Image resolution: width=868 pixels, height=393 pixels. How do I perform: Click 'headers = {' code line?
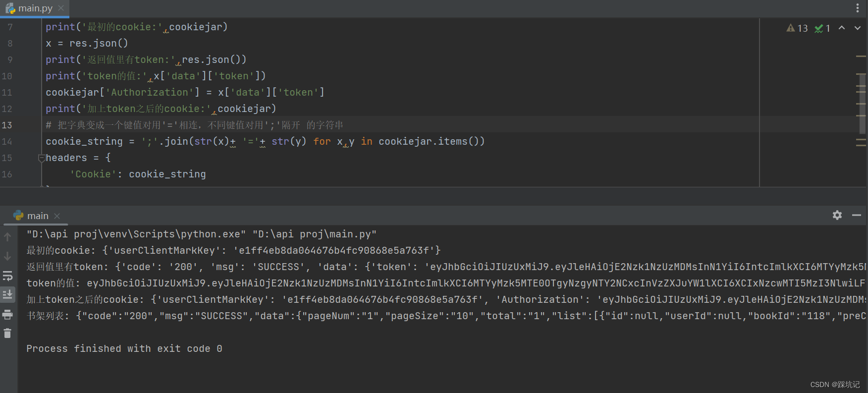[x=78, y=158]
